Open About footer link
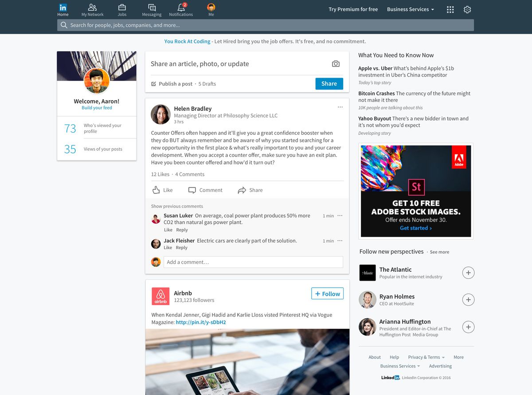This screenshot has width=532, height=395. tap(375, 357)
